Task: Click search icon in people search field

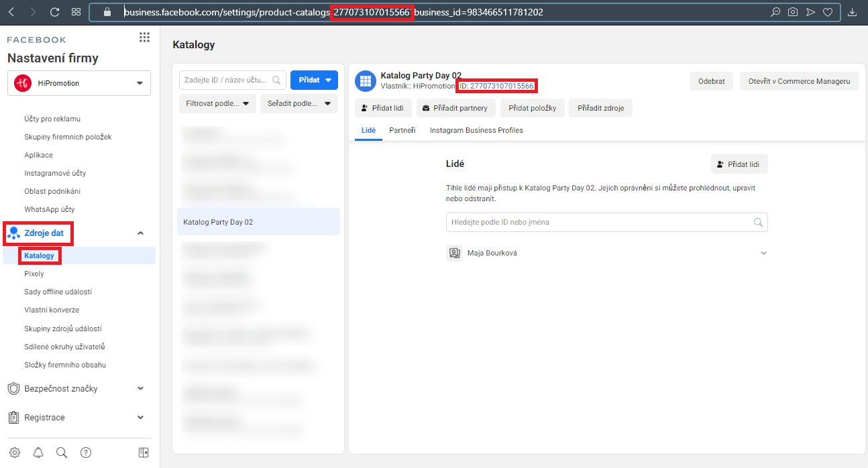Action: [x=758, y=222]
